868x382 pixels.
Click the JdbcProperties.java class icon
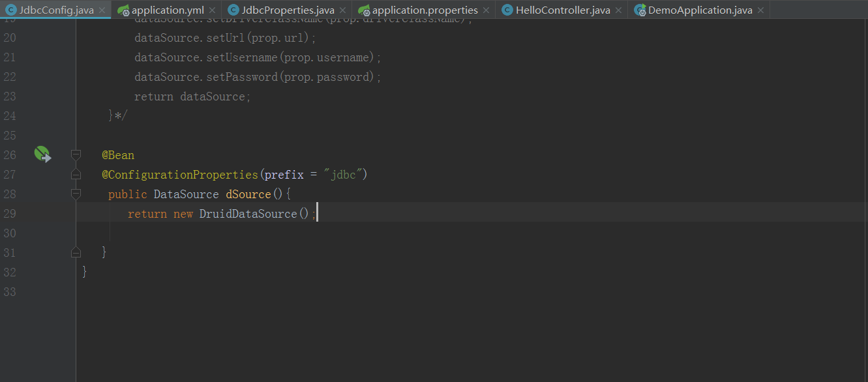click(x=233, y=10)
